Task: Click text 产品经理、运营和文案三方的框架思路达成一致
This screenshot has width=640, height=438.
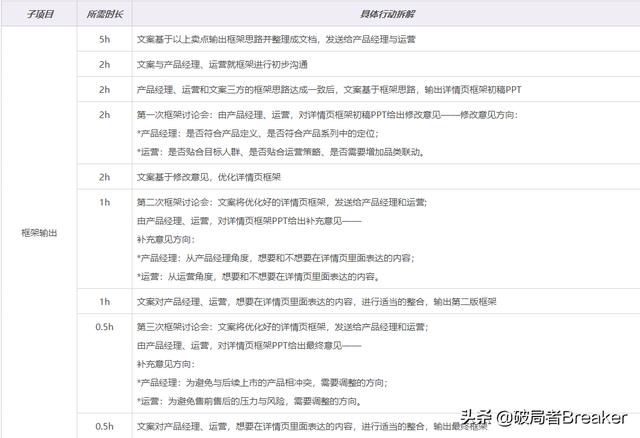Action: [x=329, y=89]
